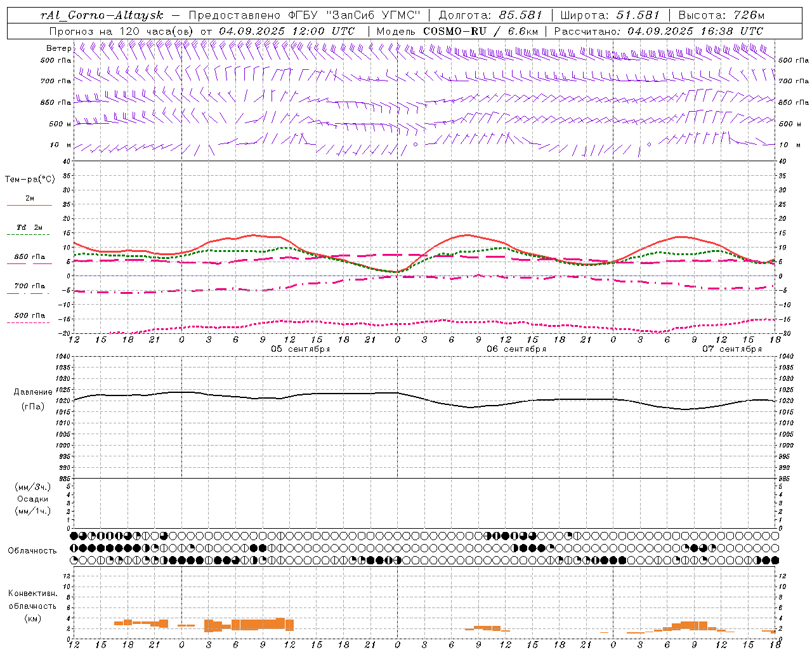Viewport: 812px width, 650px height.
Task: Select the (км) convective height unit label
Action: 33,619
